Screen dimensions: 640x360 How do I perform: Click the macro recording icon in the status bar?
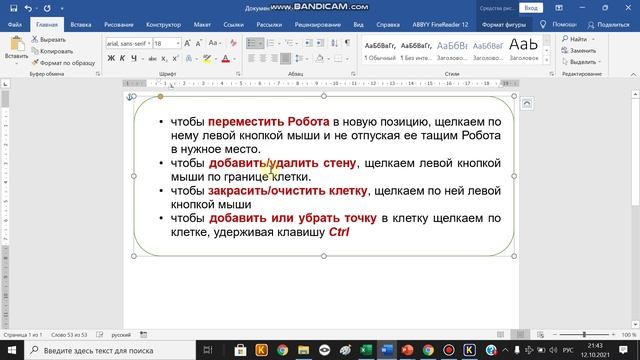(143, 335)
